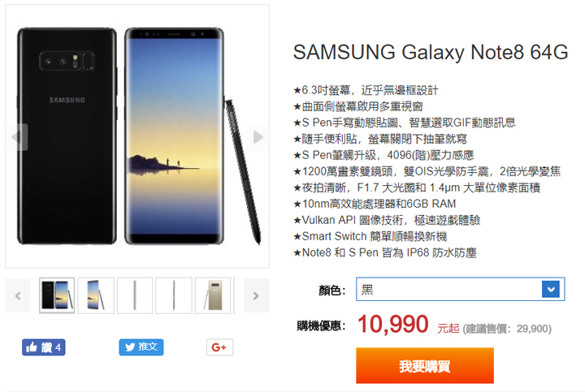
Task: Click the SAMSUNG Galaxy Note8 64G title
Action: [431, 52]
